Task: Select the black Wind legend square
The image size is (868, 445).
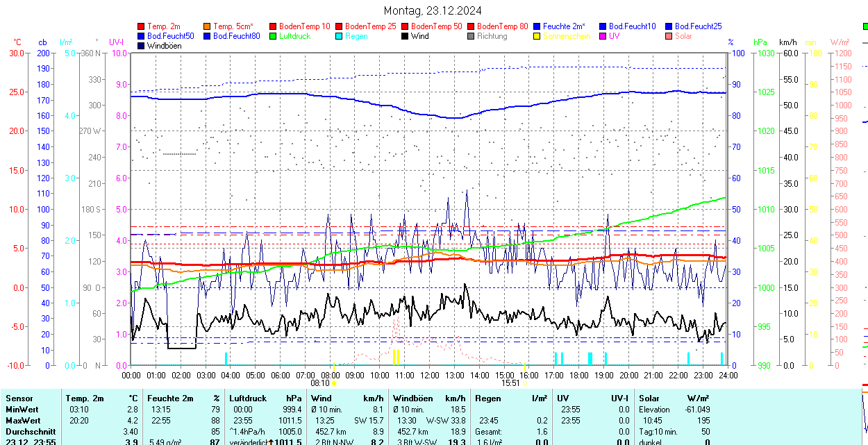Action: [x=406, y=36]
